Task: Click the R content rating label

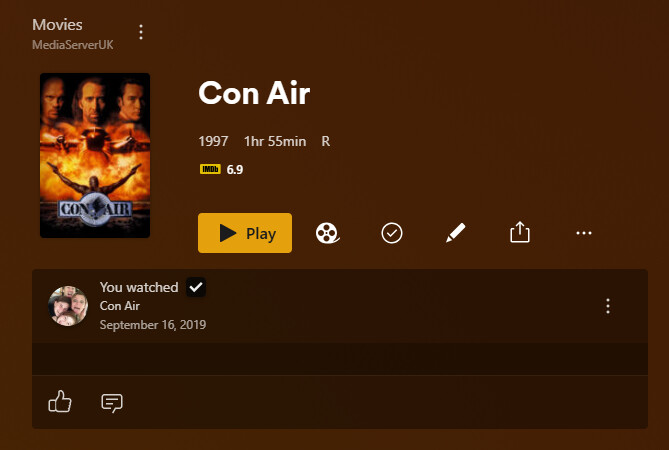Action: pyautogui.click(x=326, y=141)
